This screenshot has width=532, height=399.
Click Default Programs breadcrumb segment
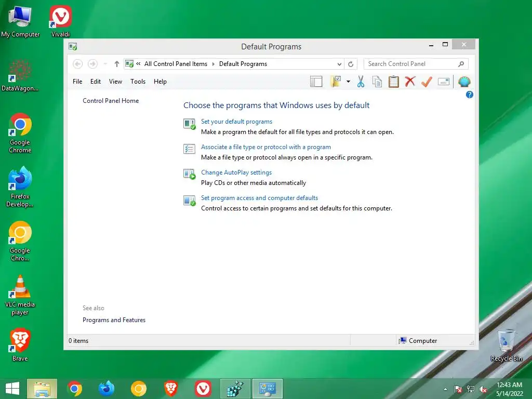[x=243, y=64]
